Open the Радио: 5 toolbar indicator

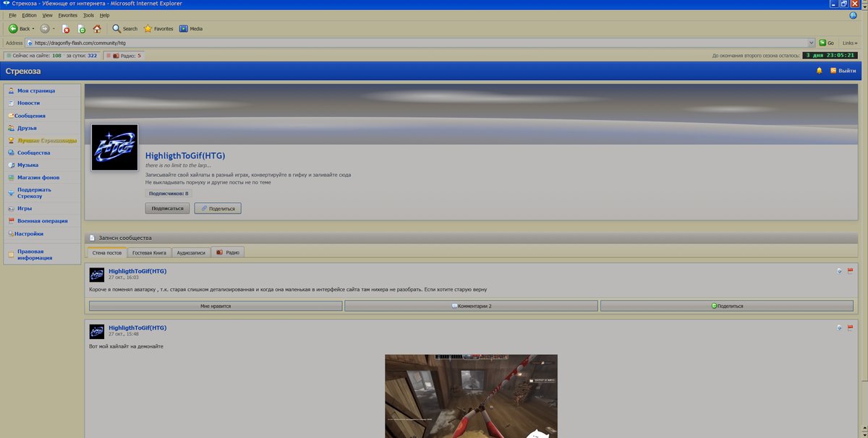pos(124,55)
